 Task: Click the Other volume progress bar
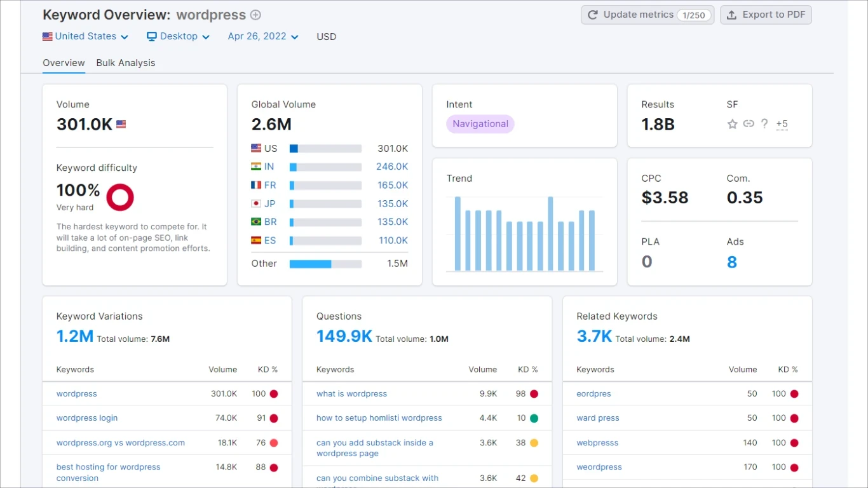coord(325,264)
